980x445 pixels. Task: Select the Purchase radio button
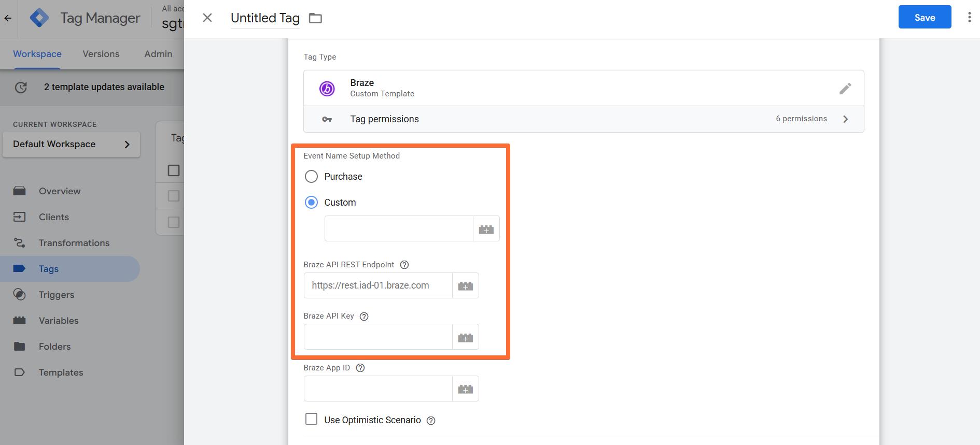pos(311,177)
